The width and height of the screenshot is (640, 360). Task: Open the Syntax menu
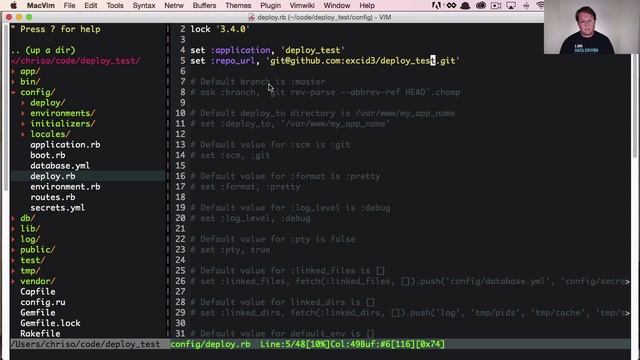coord(144,5)
